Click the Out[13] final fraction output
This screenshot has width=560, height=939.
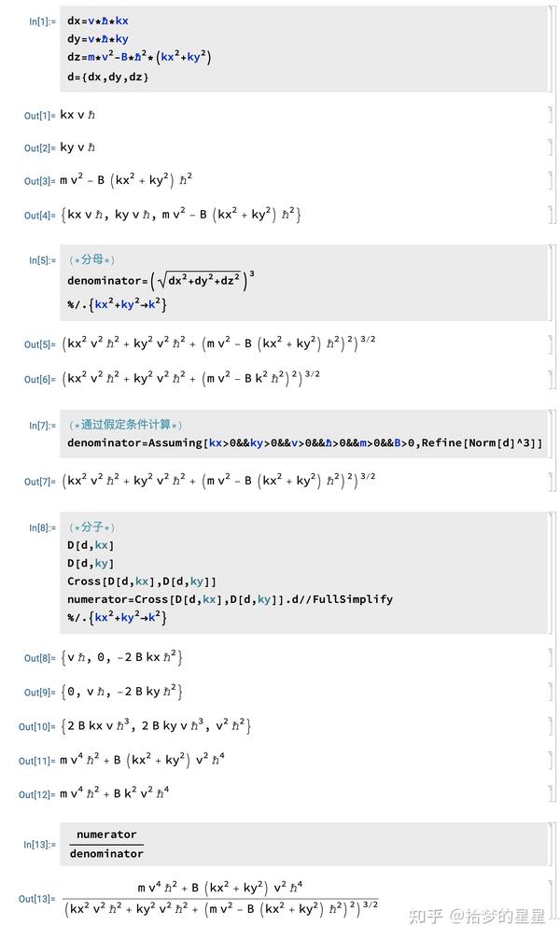[x=218, y=896]
